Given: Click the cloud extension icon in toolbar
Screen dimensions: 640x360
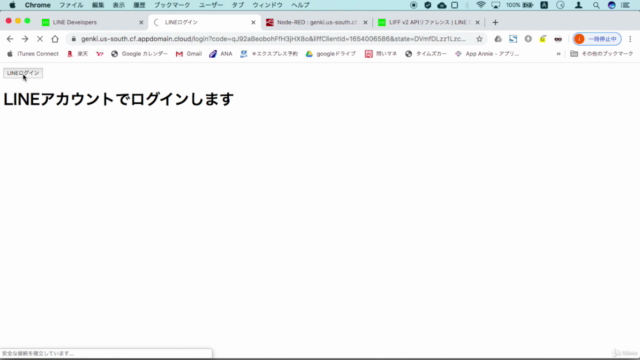Looking at the screenshot, I should coord(498,39).
